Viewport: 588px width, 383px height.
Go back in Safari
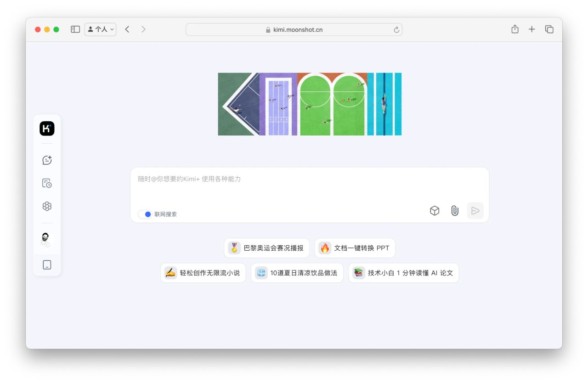(127, 29)
